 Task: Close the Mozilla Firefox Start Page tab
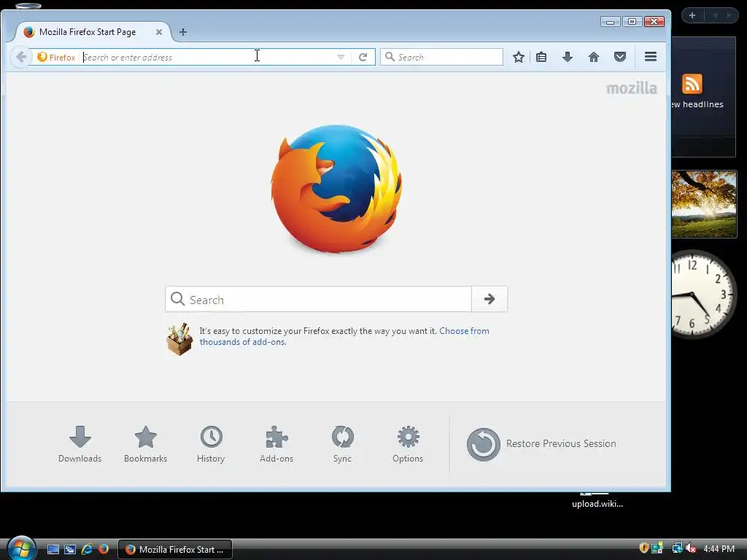click(158, 32)
